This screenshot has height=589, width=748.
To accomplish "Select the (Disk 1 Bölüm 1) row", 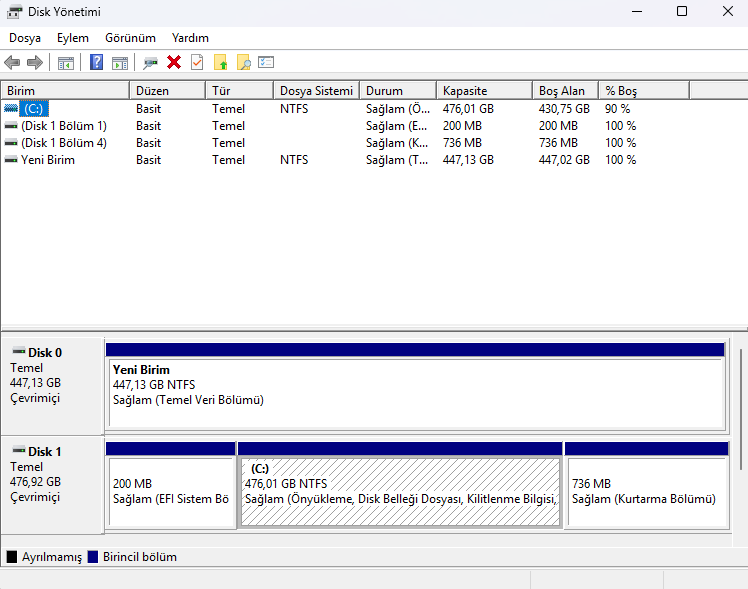I will click(345, 126).
